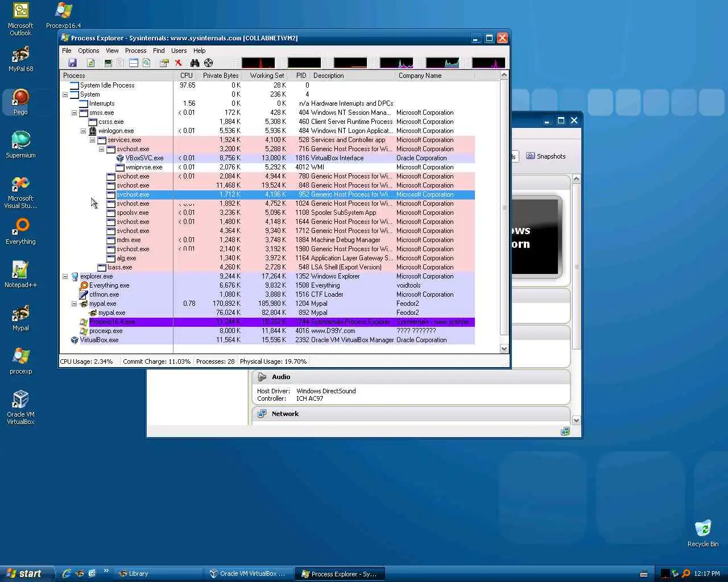Image resolution: width=728 pixels, height=582 pixels.
Task: Open the Options menu
Action: point(89,51)
